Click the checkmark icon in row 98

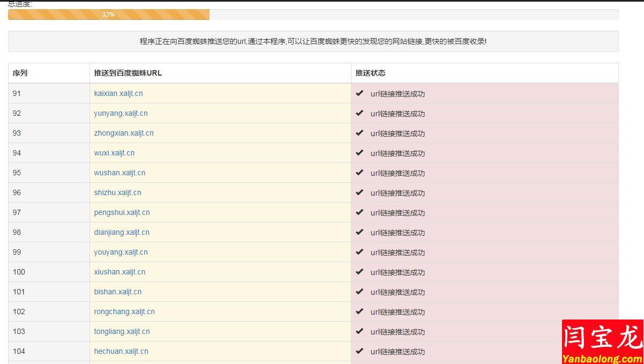(x=360, y=232)
